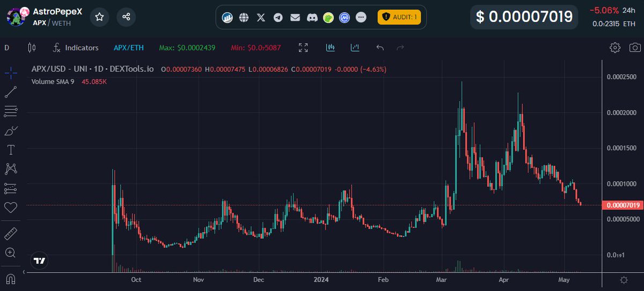This screenshot has width=644, height=291.
Task: Select the zoom in tool
Action: [11, 252]
